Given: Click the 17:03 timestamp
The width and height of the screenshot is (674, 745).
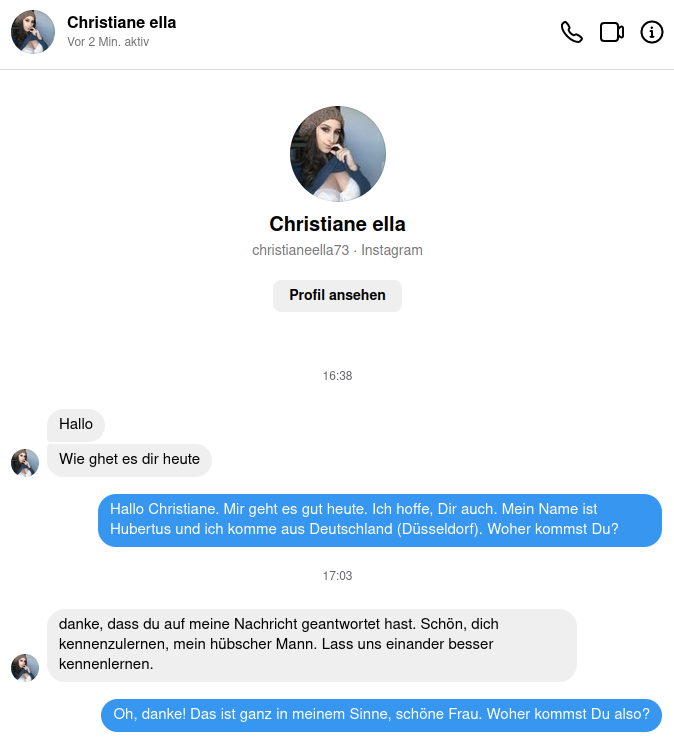Looking at the screenshot, I should [337, 576].
